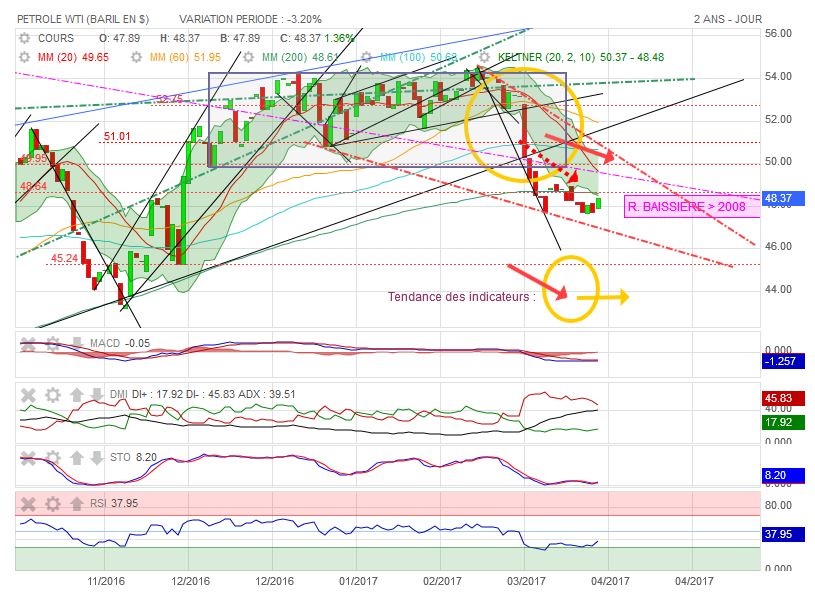
Task: Click the blue 8.20 stochastic value tag
Action: [x=783, y=475]
